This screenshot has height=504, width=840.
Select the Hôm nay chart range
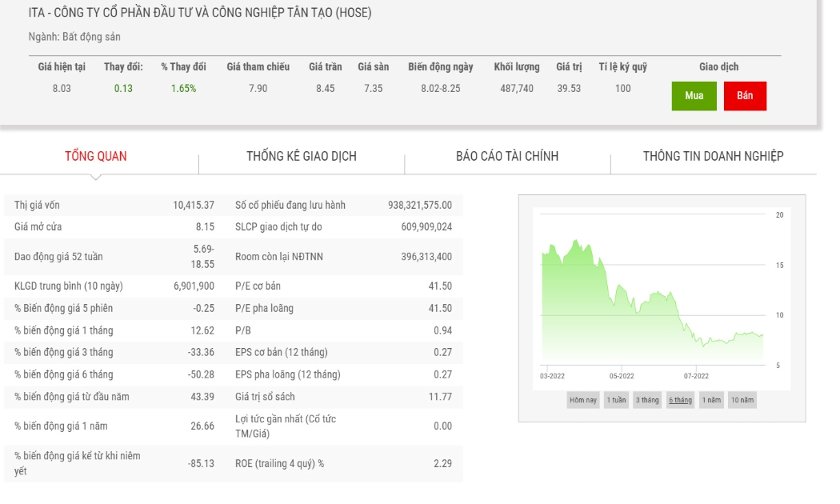(x=583, y=400)
